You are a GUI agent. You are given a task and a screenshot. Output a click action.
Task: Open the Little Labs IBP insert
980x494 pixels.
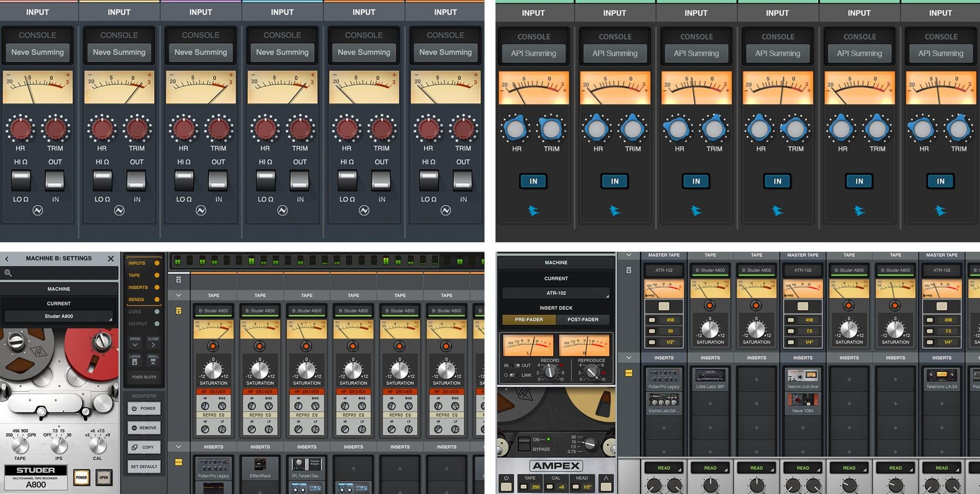710,379
